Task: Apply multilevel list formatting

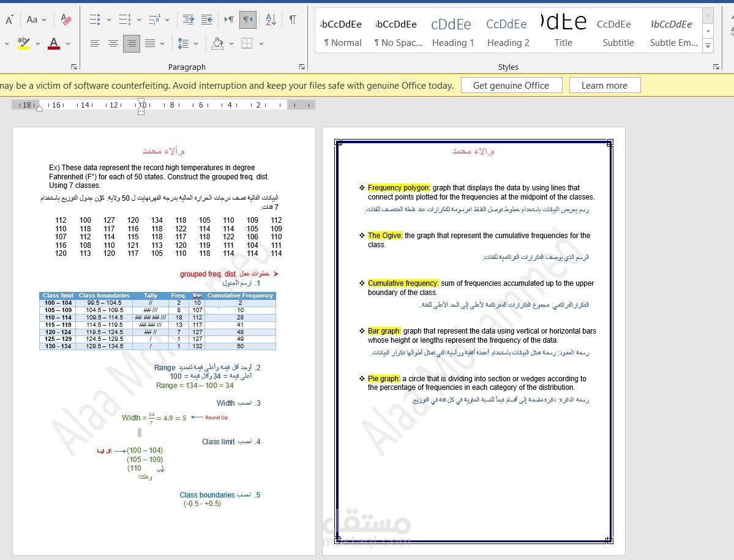Action: click(x=154, y=20)
